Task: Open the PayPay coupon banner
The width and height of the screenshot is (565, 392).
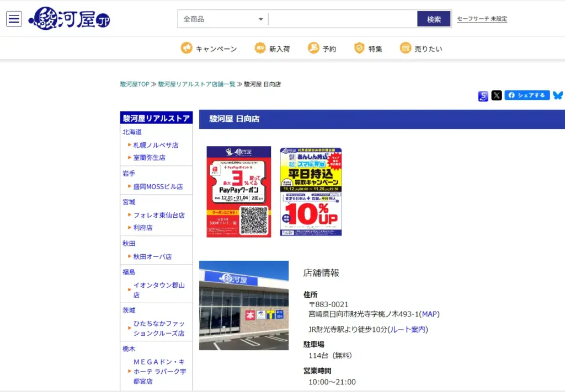Action: click(238, 192)
